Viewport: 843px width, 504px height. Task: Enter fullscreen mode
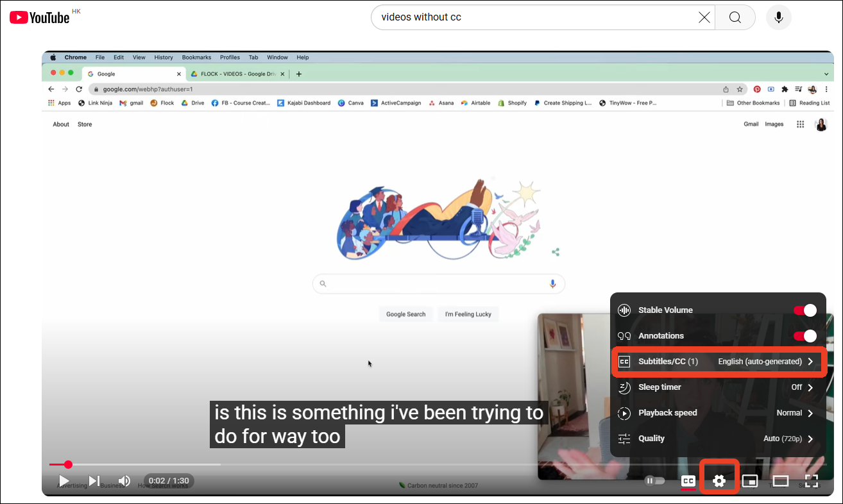pos(811,480)
